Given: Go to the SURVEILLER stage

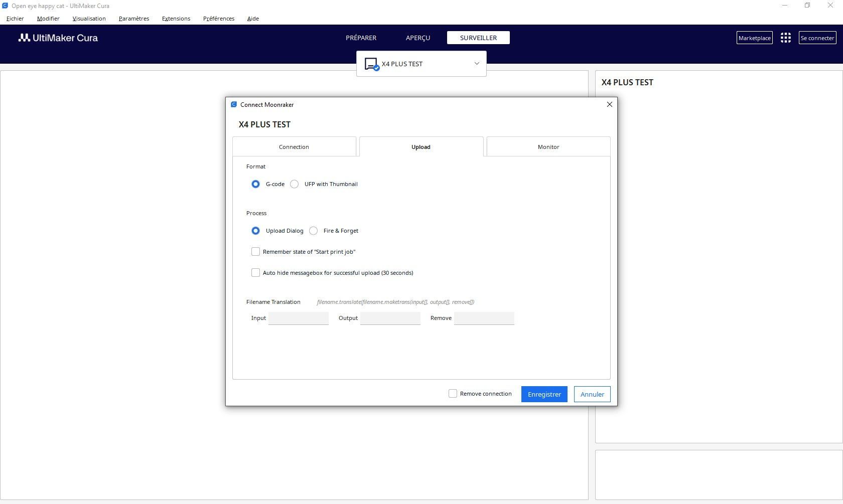Looking at the screenshot, I should pos(478,38).
